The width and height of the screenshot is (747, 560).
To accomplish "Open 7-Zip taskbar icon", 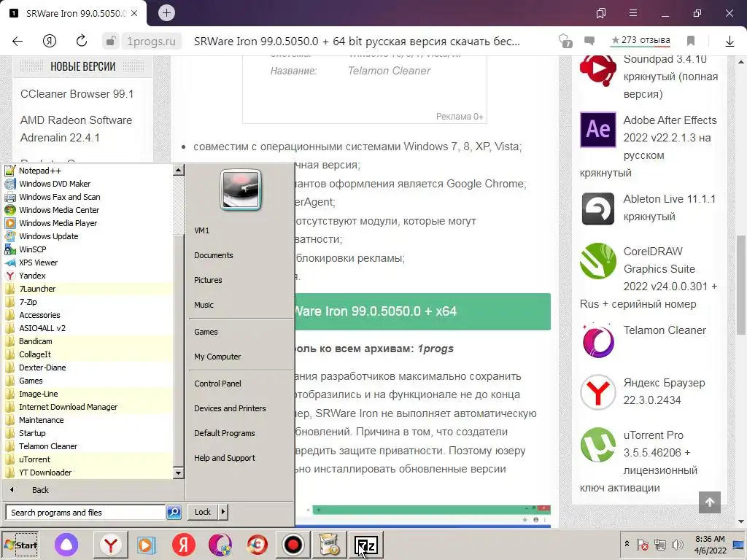I will point(366,545).
